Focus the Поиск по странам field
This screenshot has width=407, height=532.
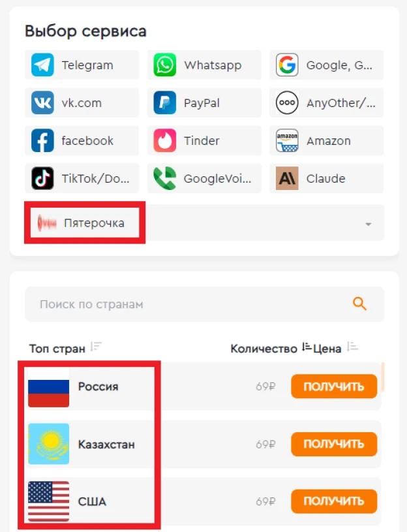pos(204,304)
